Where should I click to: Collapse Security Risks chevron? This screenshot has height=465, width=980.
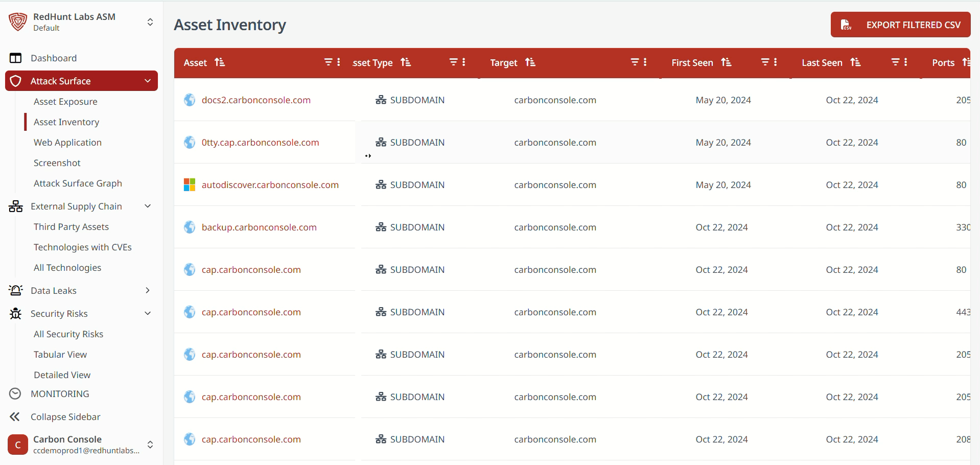click(148, 313)
